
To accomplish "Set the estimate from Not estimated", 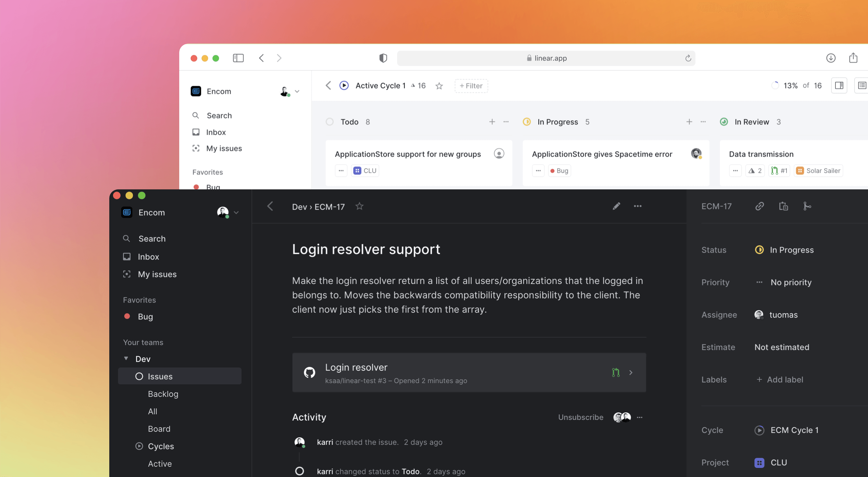I will (x=782, y=347).
